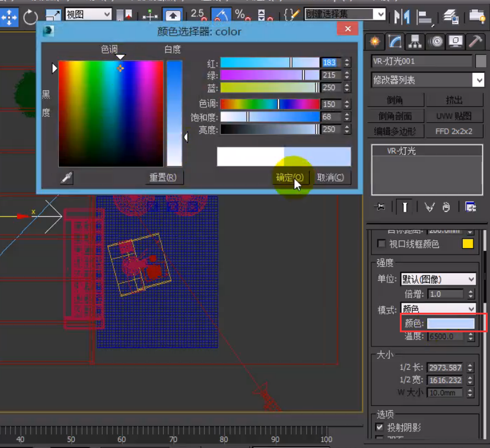Open the Utilities hammer tab
Screen dimensions: 490x448
click(476, 41)
